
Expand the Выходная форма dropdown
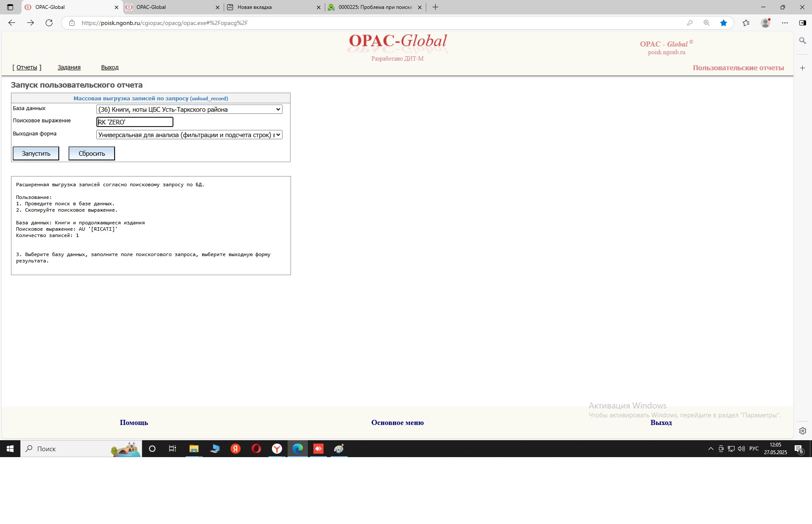point(189,135)
